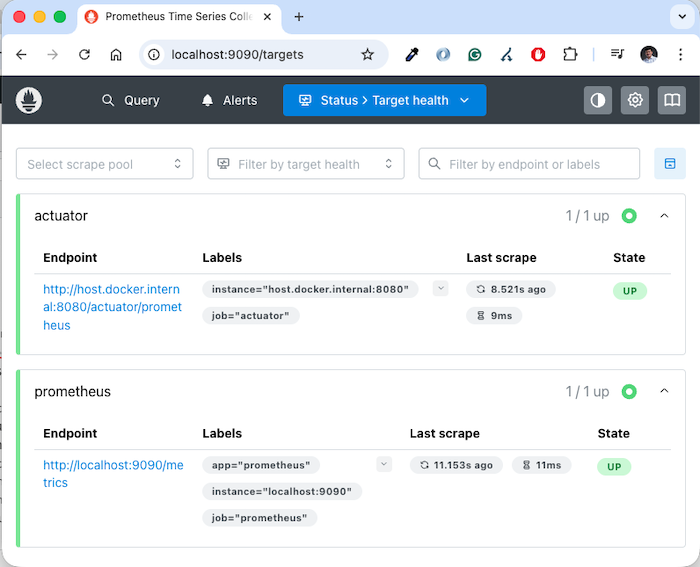Bookmark the page with the star icon

pos(367,55)
